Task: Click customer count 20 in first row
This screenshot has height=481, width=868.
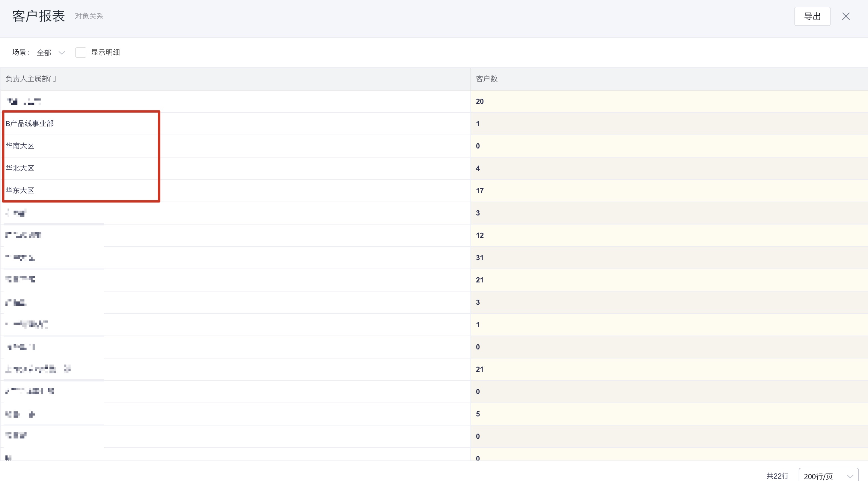Action: (x=480, y=101)
